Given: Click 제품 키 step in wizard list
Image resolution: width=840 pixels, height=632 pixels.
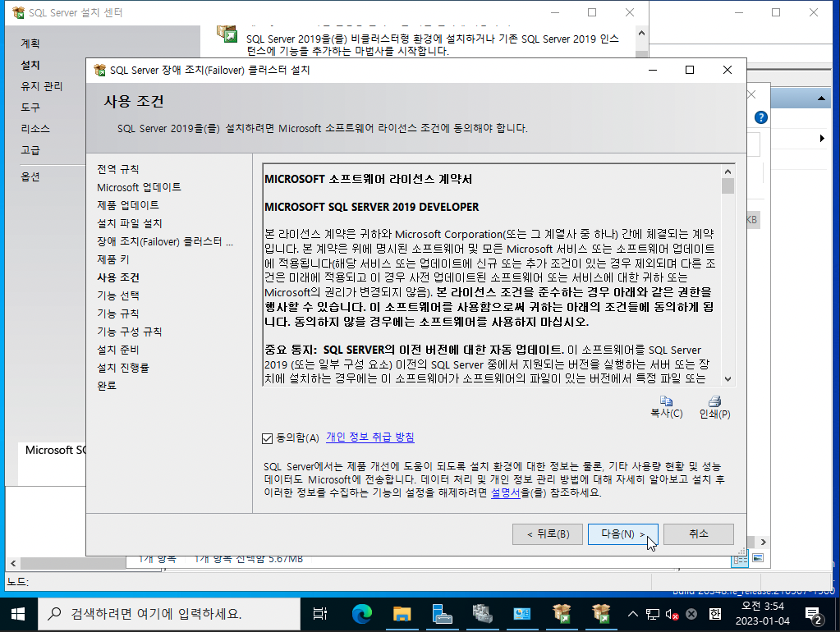Looking at the screenshot, I should tap(113, 259).
